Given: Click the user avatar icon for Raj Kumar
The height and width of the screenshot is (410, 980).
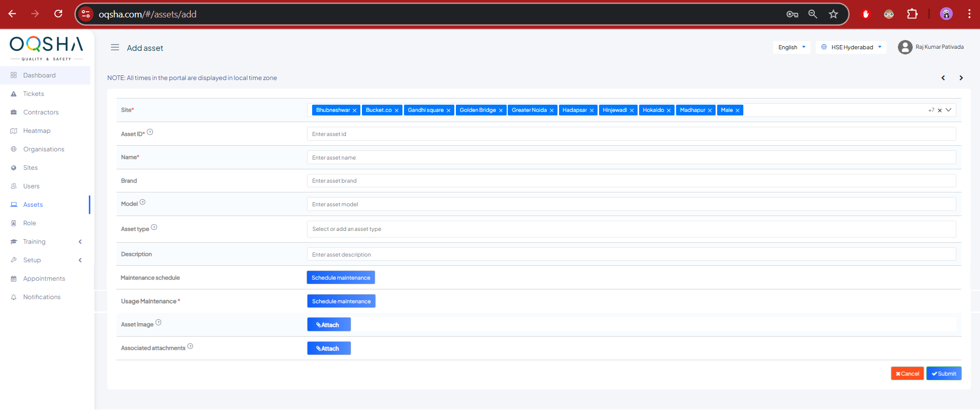Looking at the screenshot, I should [905, 47].
